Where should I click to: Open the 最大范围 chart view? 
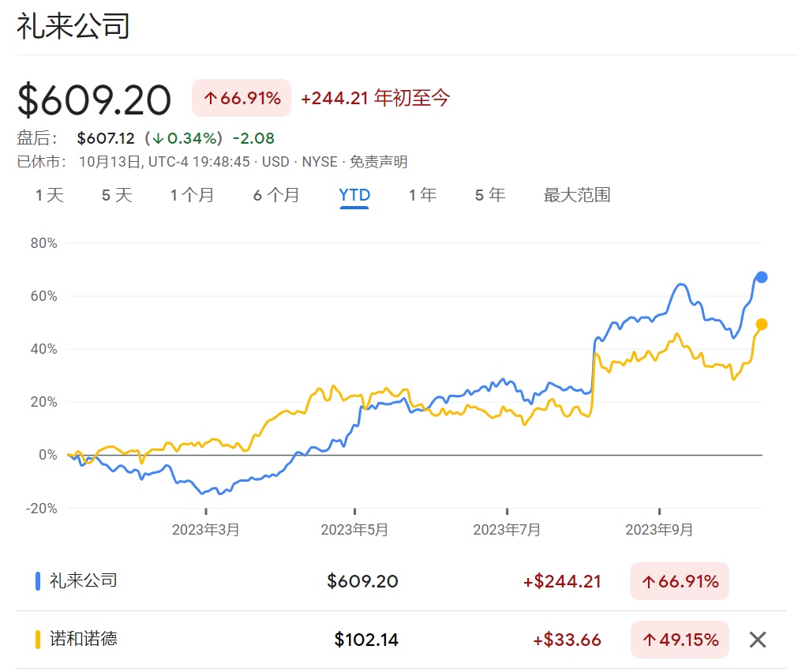coord(577,195)
